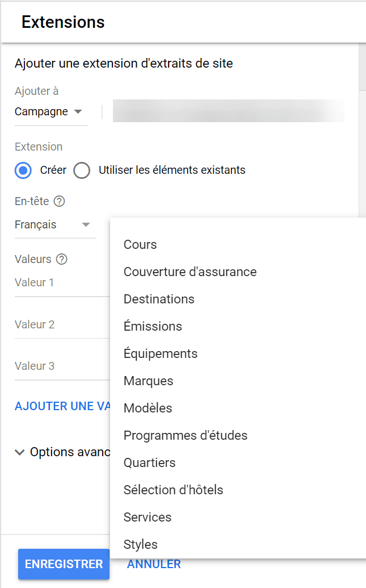Select Sélection d'hôtels option
The image size is (366, 588).
click(173, 490)
